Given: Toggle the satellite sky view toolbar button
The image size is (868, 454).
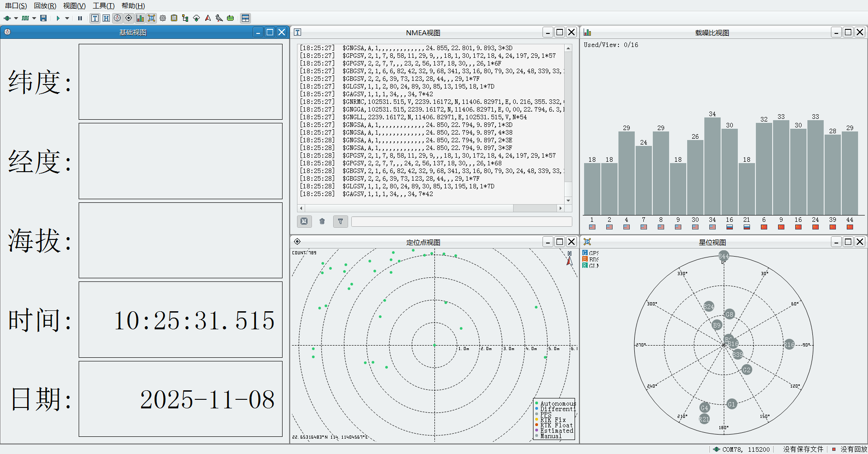Looking at the screenshot, I should click(151, 18).
